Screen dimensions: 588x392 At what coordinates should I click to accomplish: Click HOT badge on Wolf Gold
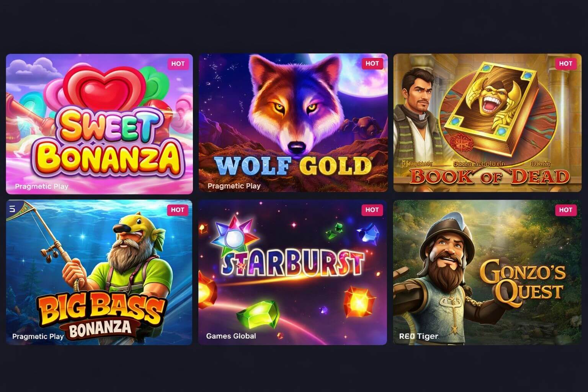click(x=372, y=63)
